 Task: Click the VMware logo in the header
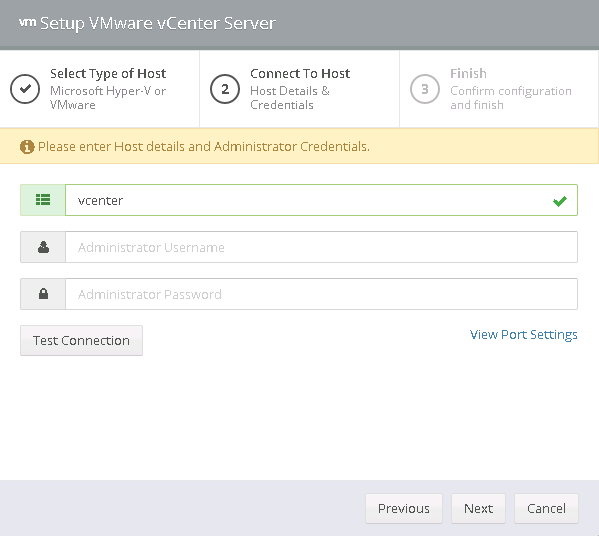(x=27, y=22)
